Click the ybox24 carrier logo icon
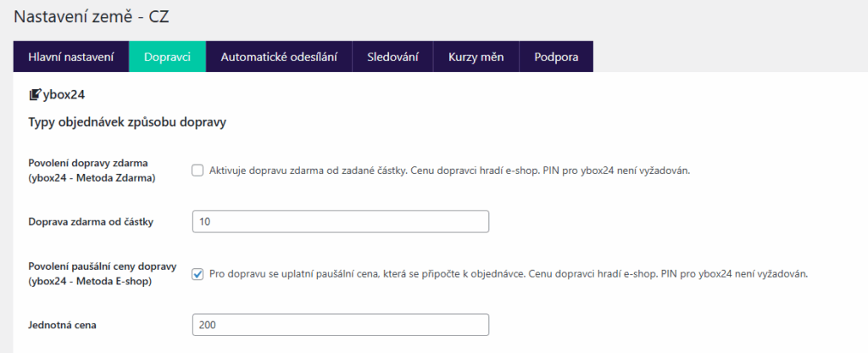Image resolution: width=868 pixels, height=353 pixels. tap(35, 94)
